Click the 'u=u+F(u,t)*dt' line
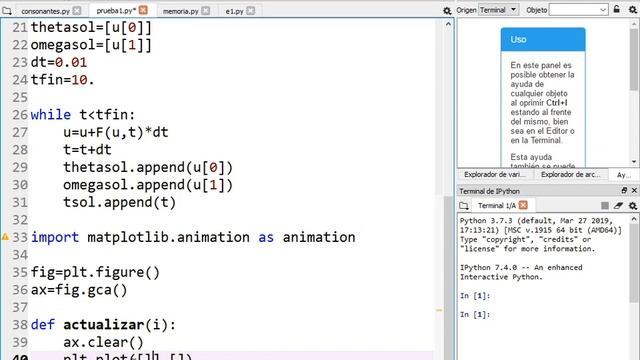 pos(116,132)
